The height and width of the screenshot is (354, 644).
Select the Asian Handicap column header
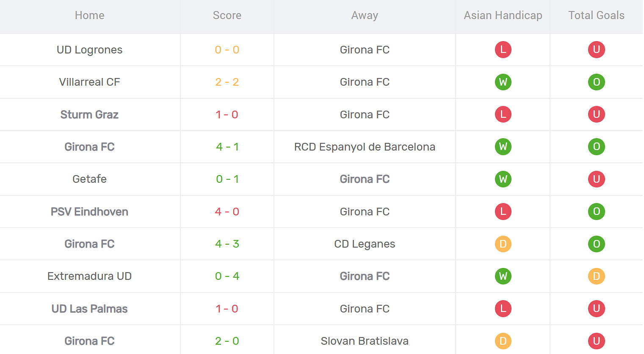[503, 15]
